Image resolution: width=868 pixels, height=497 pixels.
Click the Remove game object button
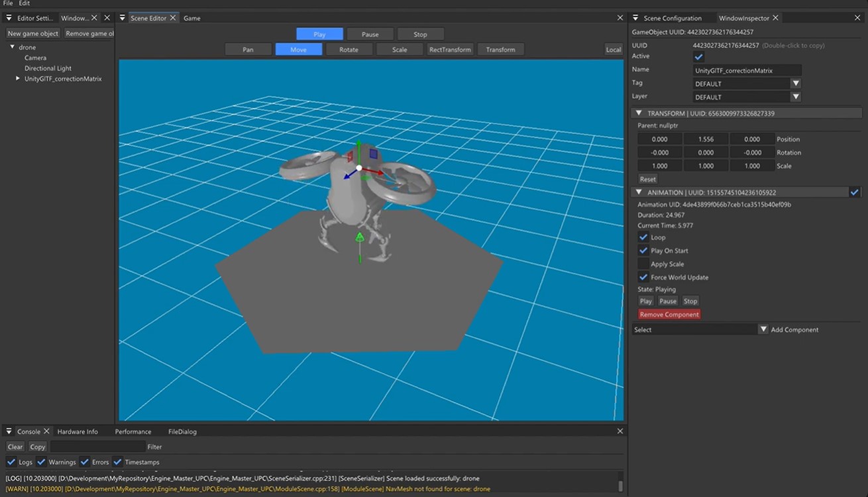[89, 33]
